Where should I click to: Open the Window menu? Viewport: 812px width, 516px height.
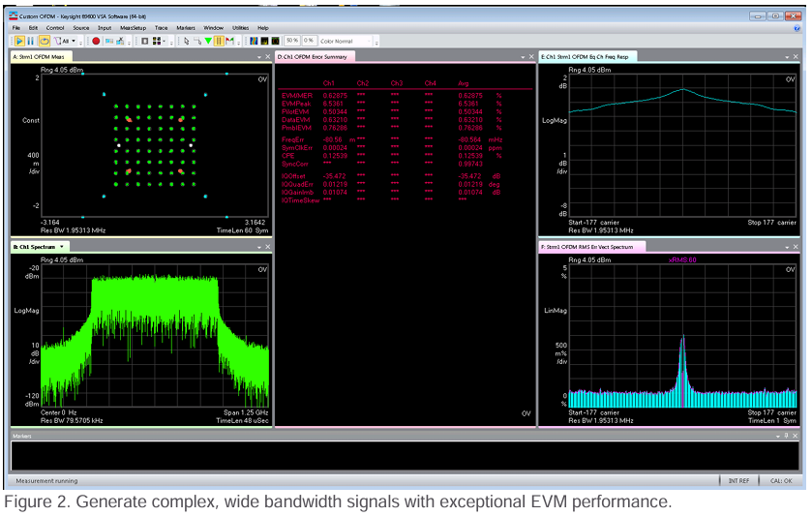(x=213, y=28)
